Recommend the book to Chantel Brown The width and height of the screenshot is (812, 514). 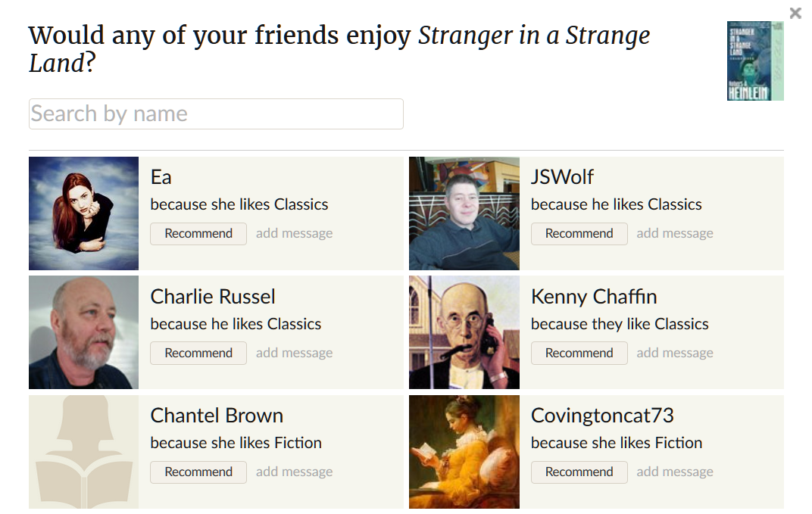coord(198,472)
